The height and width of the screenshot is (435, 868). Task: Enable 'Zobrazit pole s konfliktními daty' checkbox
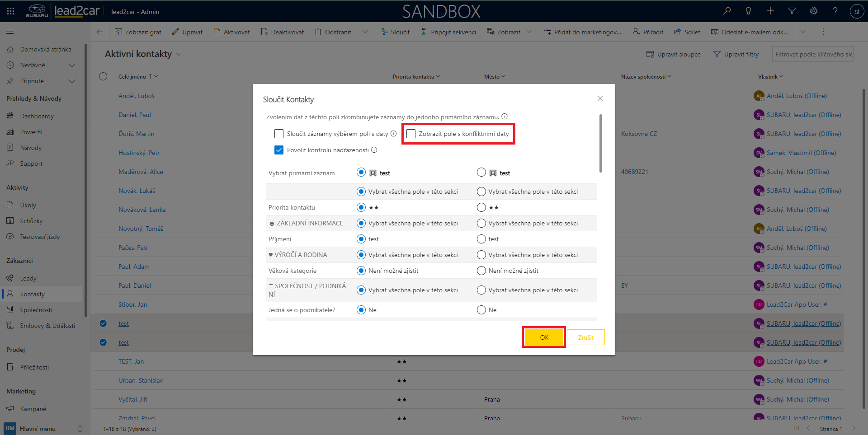[411, 134]
